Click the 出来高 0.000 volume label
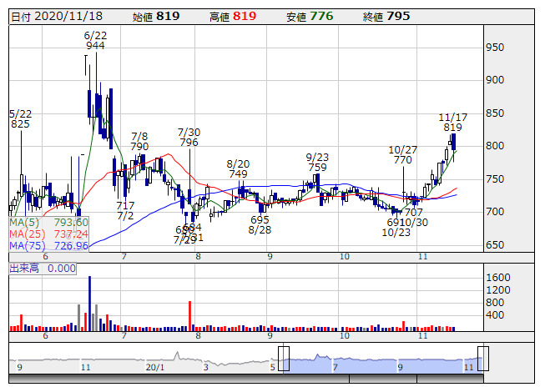 43,269
